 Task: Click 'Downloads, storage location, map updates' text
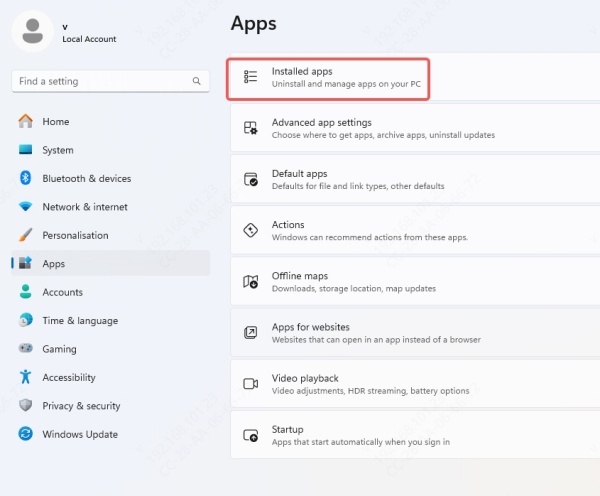click(x=354, y=288)
